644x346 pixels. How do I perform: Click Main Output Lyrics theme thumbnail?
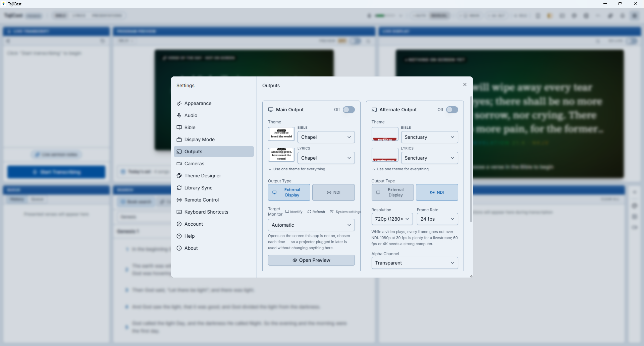point(281,155)
